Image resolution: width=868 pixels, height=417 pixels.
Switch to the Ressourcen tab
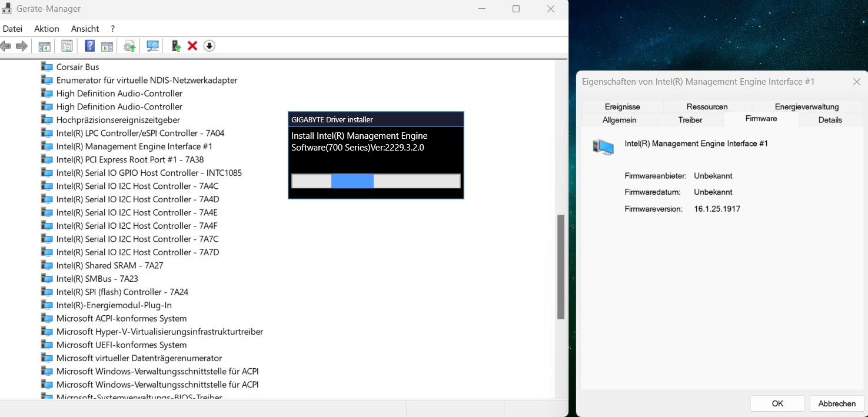tap(707, 106)
